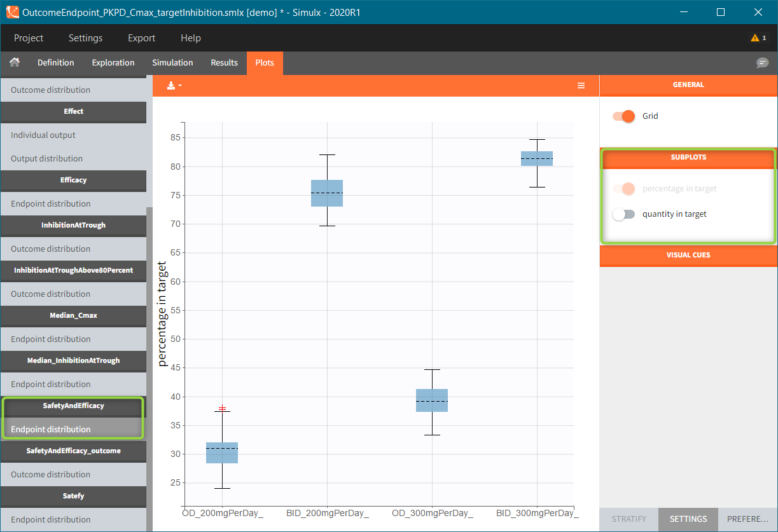This screenshot has height=532, width=778.
Task: Open the plot hamburger menu icon
Action: [581, 86]
